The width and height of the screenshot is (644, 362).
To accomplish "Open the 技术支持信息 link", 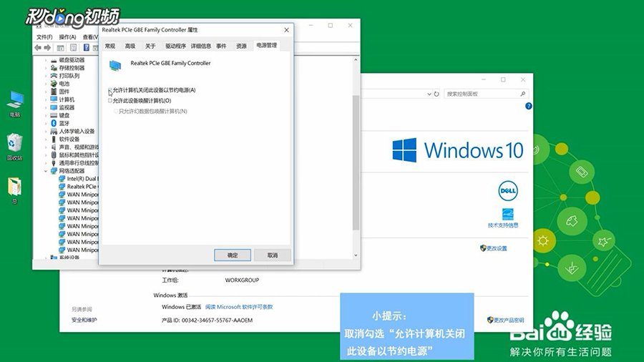I will (503, 225).
